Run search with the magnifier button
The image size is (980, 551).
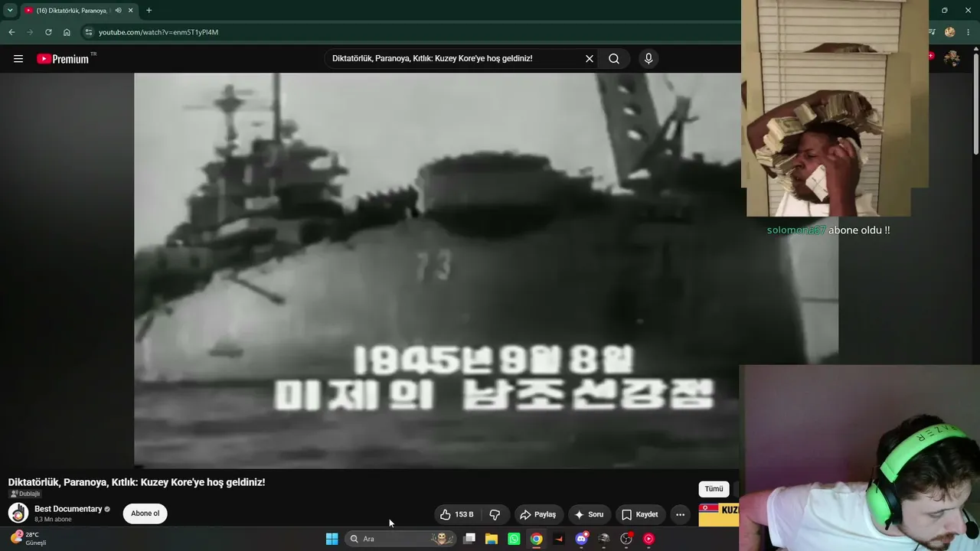[x=614, y=59]
